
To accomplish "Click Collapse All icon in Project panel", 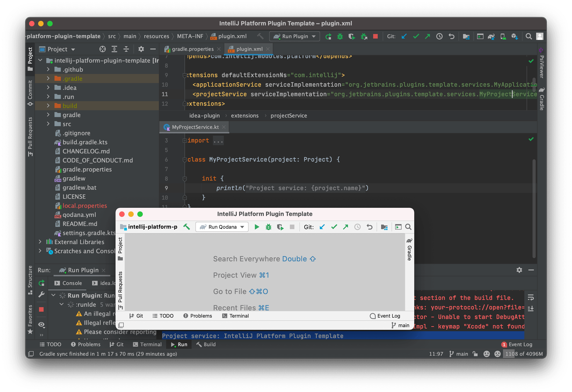I will [x=126, y=49].
